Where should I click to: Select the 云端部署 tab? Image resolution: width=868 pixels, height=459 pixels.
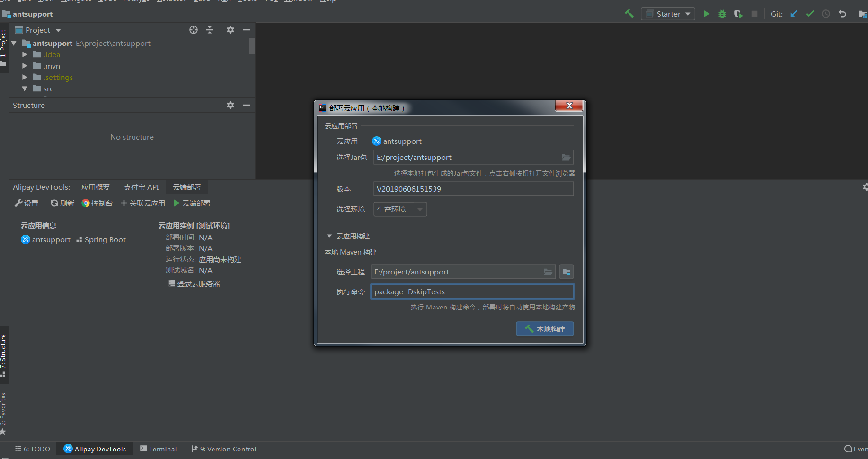(187, 187)
